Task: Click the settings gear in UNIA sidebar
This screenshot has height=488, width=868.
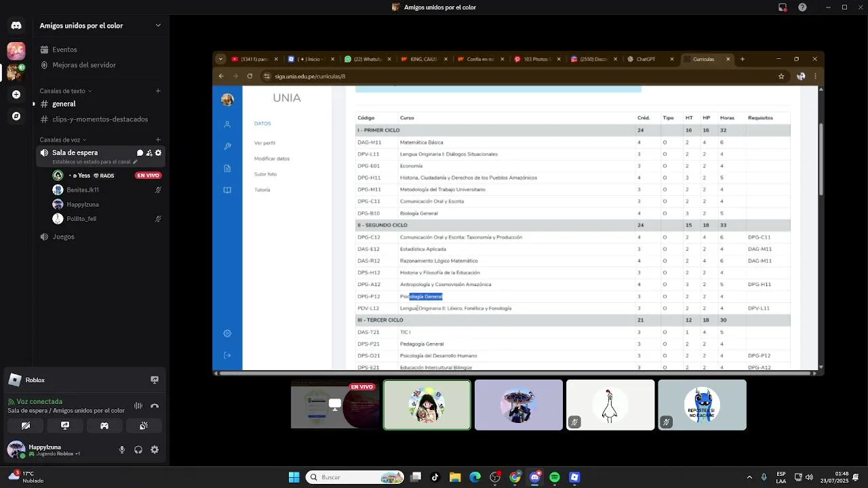Action: 227,333
